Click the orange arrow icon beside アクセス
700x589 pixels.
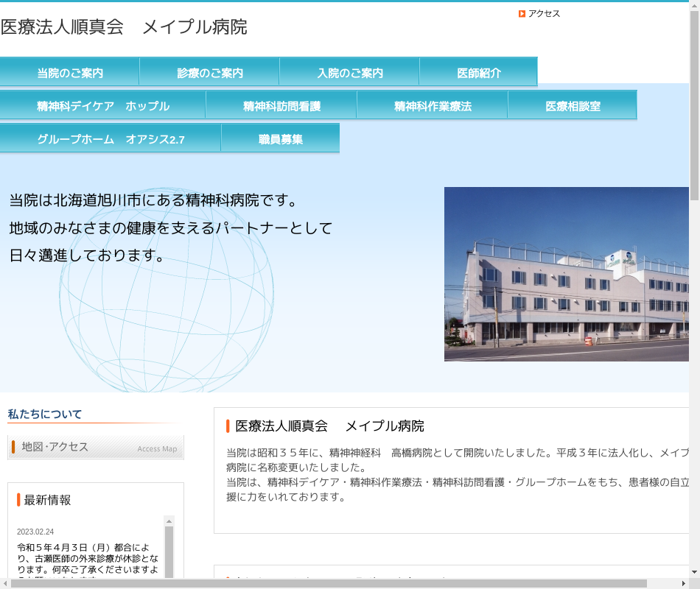522,14
